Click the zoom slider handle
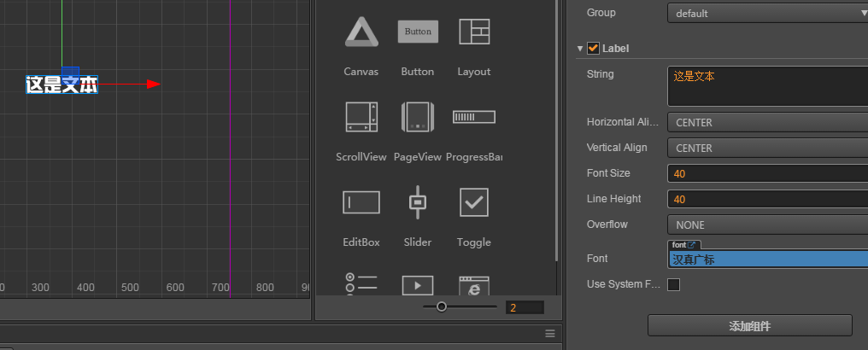 pyautogui.click(x=441, y=306)
